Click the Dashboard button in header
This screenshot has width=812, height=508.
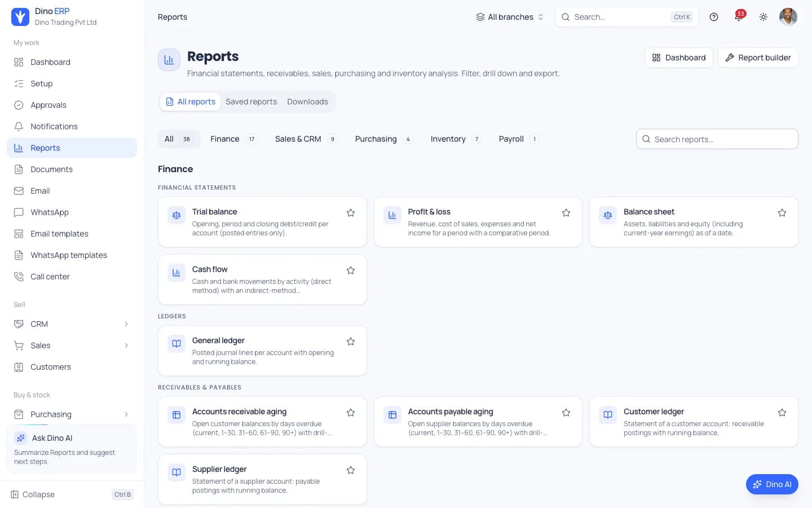tap(679, 58)
